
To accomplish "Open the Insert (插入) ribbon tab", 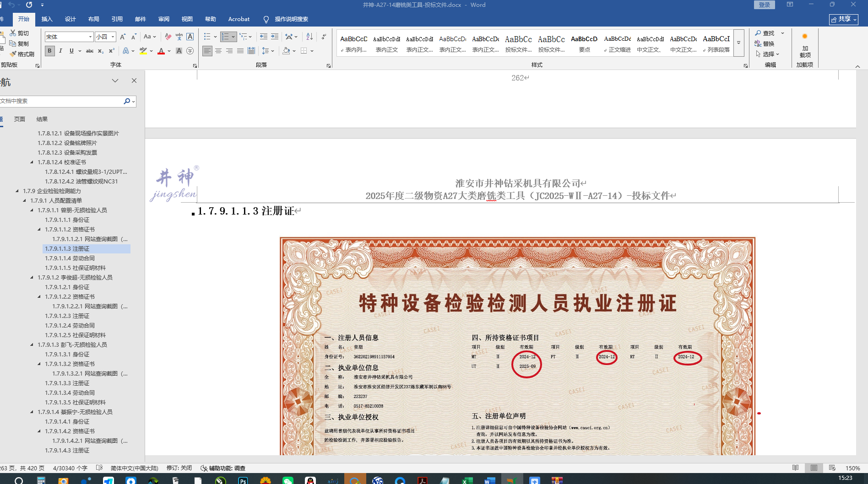I will (47, 19).
